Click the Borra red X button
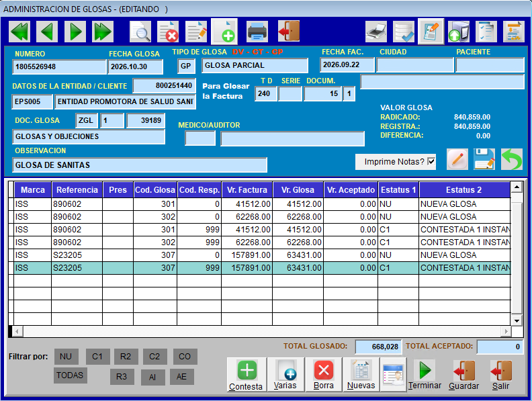This screenshot has width=532, height=401. (x=323, y=375)
